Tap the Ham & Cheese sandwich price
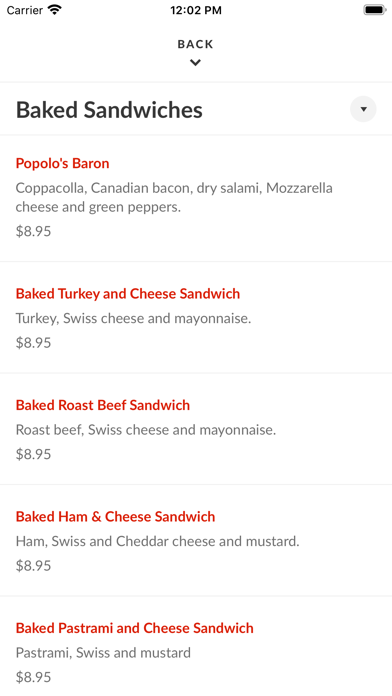This screenshot has height=696, width=392. [33, 566]
